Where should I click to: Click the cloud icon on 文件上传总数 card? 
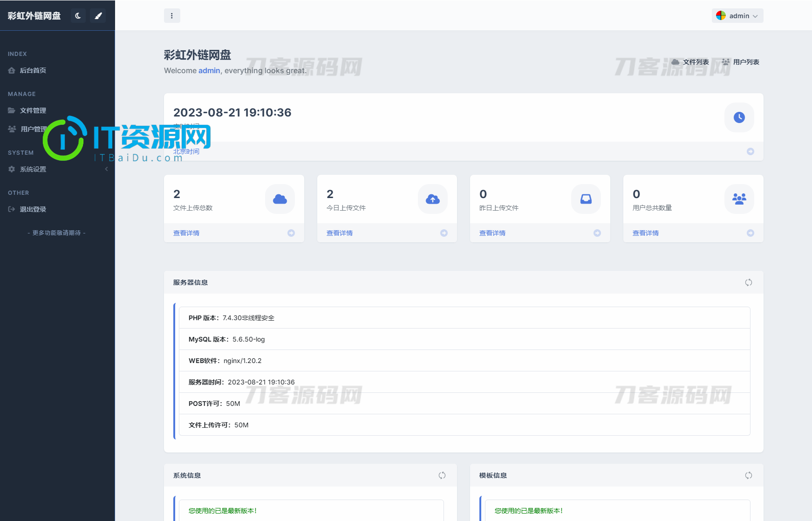(x=280, y=199)
